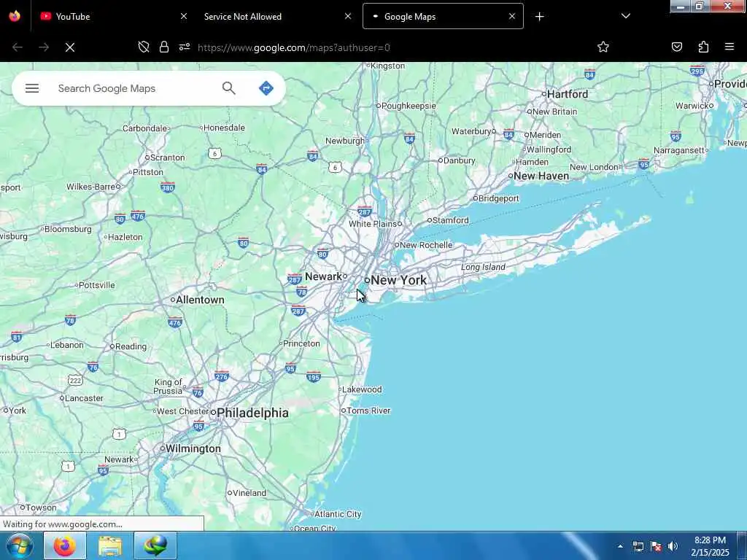
Task: Open the tracking protection shield icon
Action: click(144, 47)
